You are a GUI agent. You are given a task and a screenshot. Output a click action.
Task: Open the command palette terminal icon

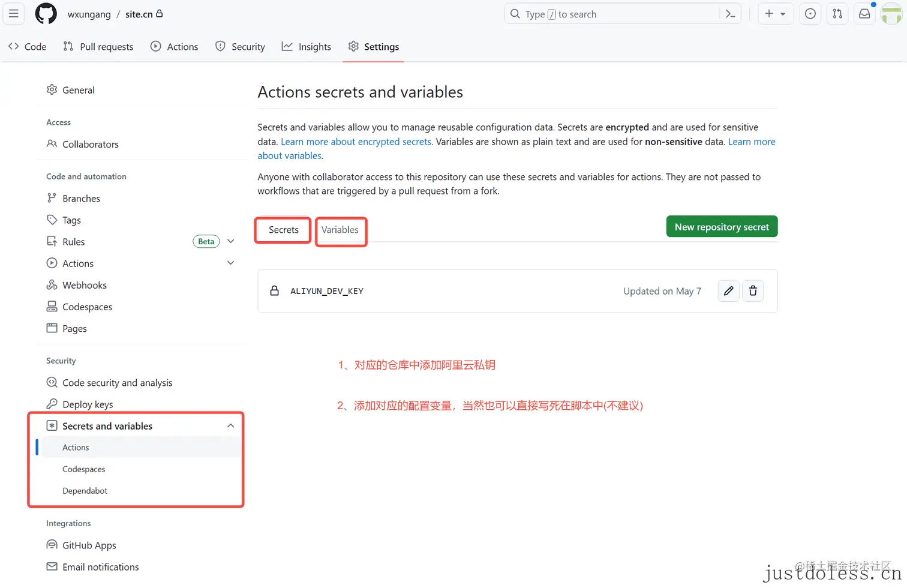click(730, 13)
